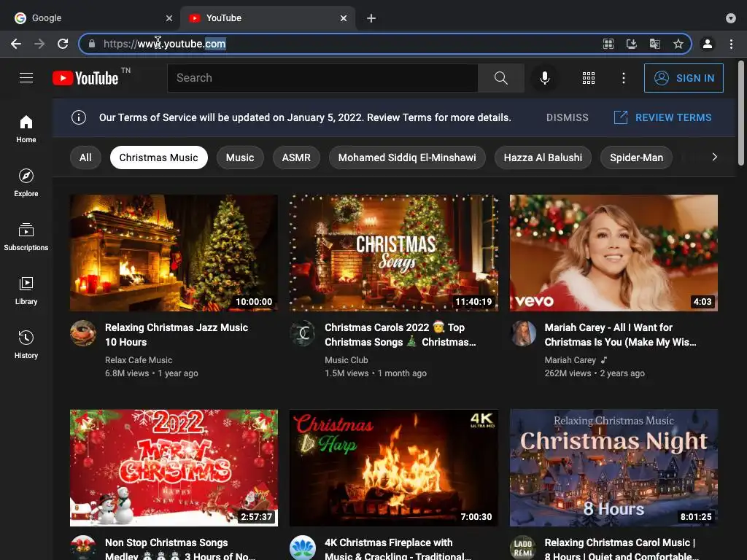Open Explore in the sidebar

(26, 182)
